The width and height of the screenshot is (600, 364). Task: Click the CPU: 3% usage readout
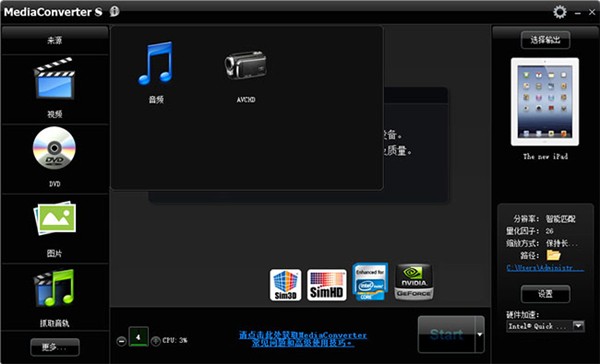tap(175, 340)
